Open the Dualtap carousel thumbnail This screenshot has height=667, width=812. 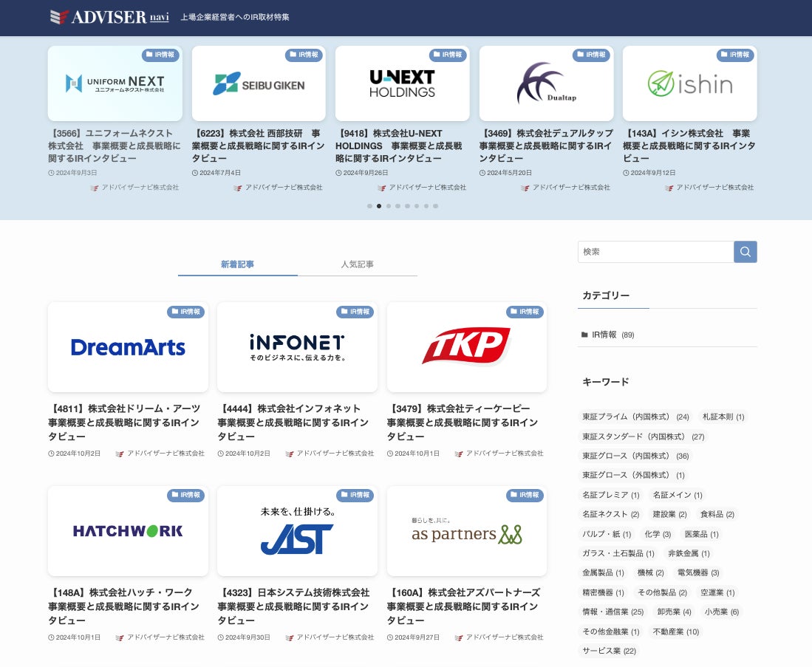(546, 83)
